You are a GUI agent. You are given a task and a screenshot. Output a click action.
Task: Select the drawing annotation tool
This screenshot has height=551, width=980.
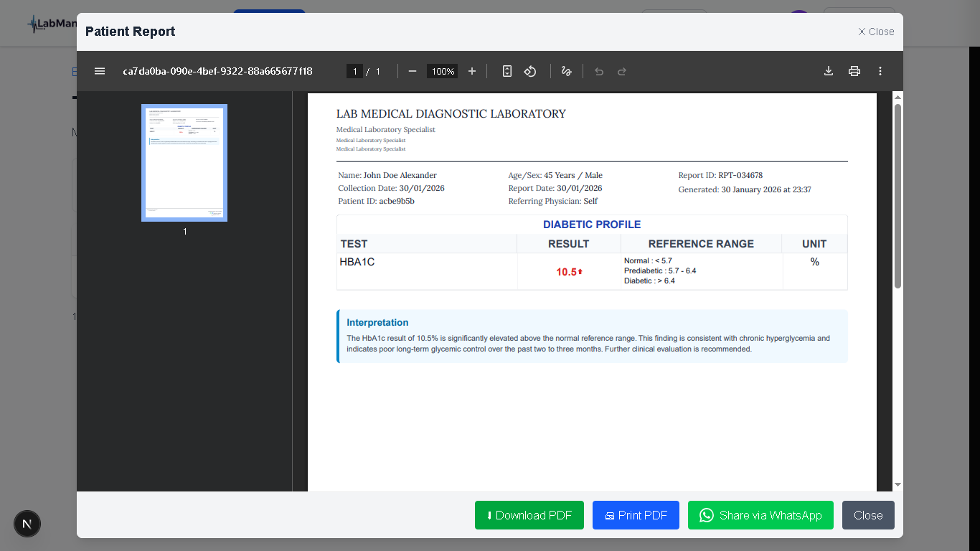[566, 71]
